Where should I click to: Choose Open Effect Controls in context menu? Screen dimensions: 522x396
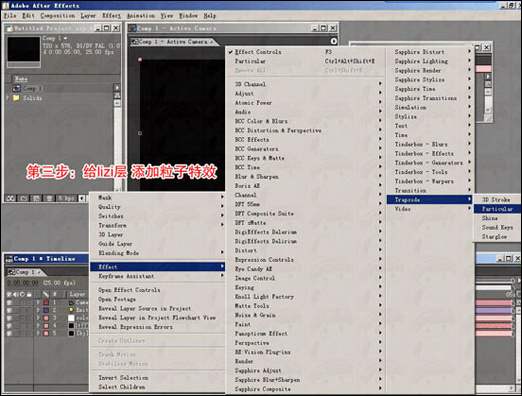point(157,290)
